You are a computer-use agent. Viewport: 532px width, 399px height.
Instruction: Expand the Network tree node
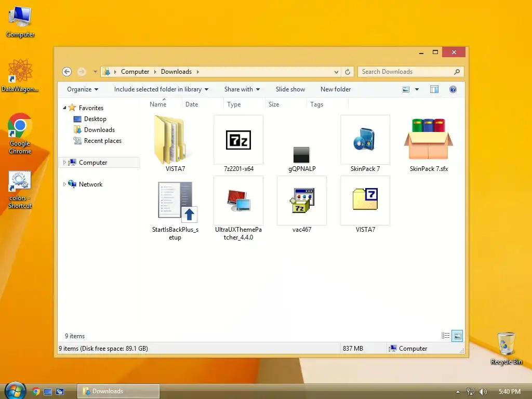64,184
